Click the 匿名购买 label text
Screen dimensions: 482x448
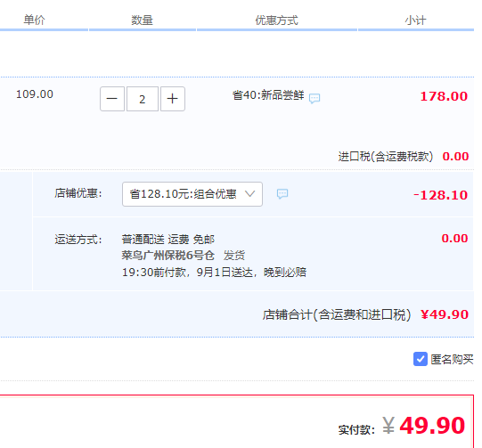pos(452,359)
